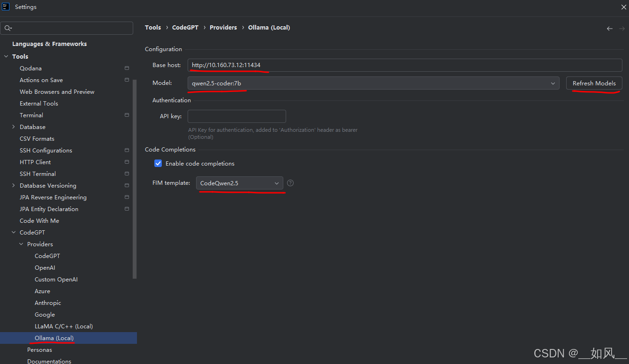The image size is (629, 364).
Task: Select Code With Me setting
Action: point(39,220)
